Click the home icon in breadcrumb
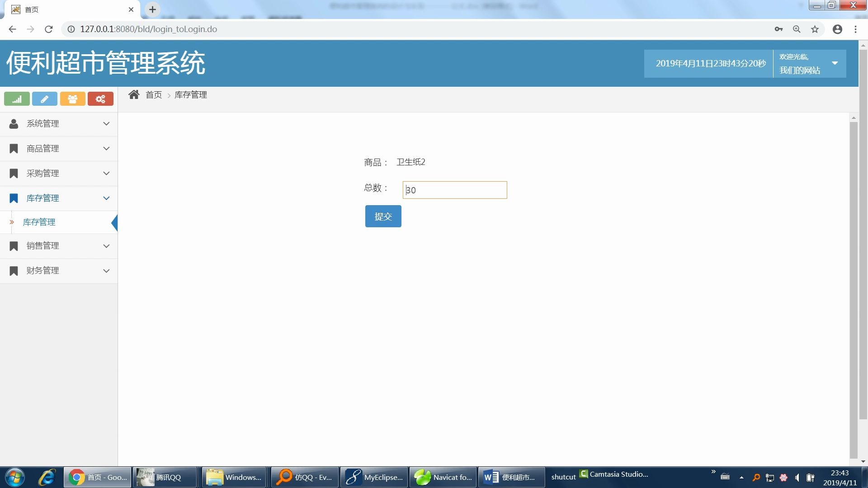 pyautogui.click(x=134, y=94)
